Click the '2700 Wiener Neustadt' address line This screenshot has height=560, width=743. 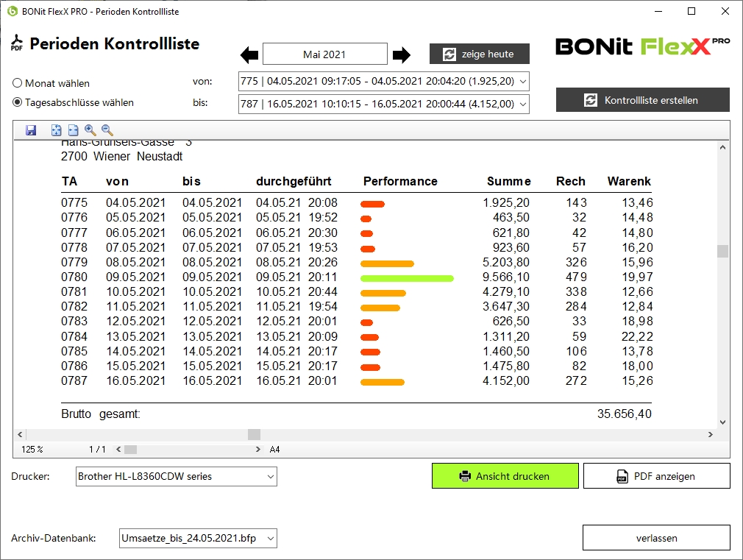[122, 157]
